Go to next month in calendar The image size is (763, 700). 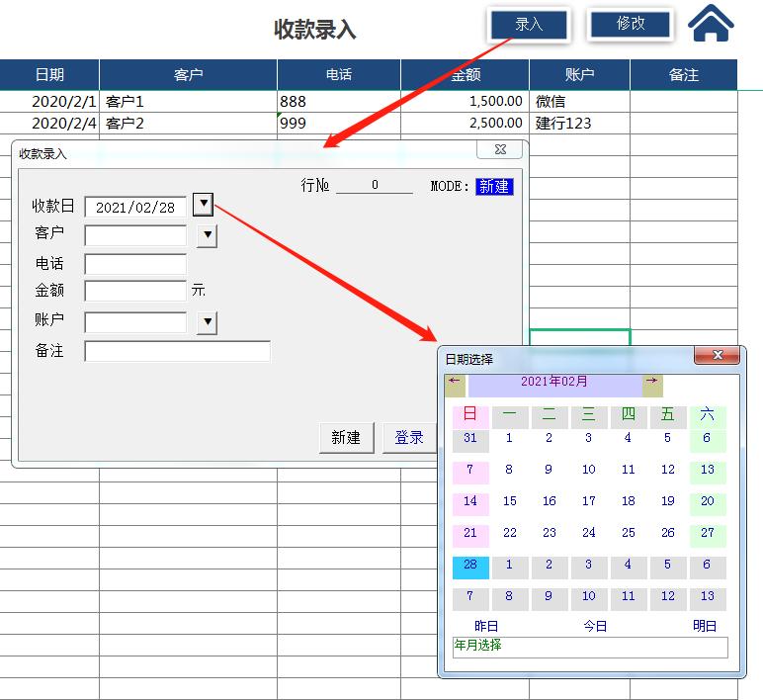click(652, 385)
